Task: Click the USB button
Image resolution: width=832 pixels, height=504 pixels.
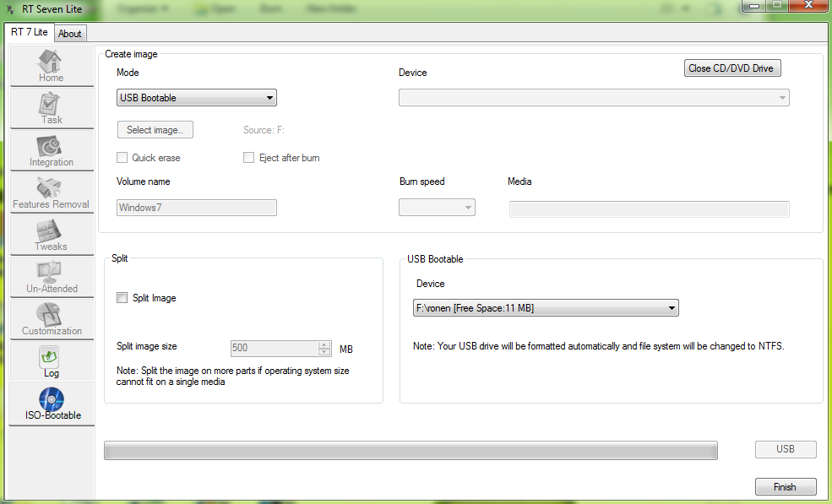Action: click(786, 449)
